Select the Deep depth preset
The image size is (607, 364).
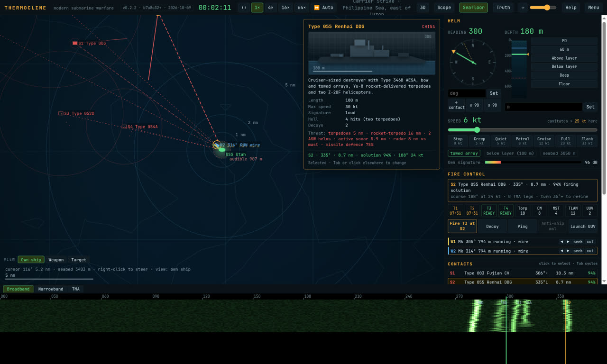[x=564, y=75]
